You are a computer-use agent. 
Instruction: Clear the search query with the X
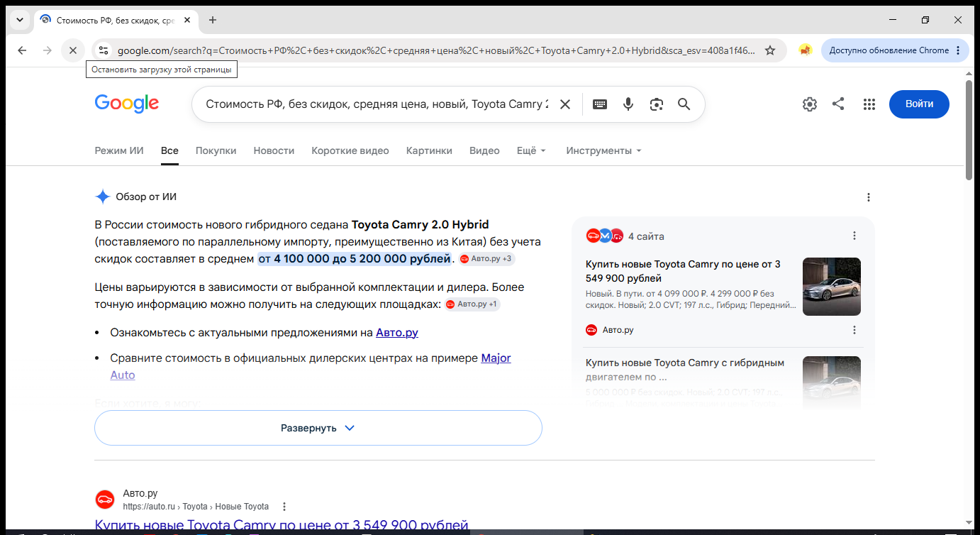click(565, 104)
